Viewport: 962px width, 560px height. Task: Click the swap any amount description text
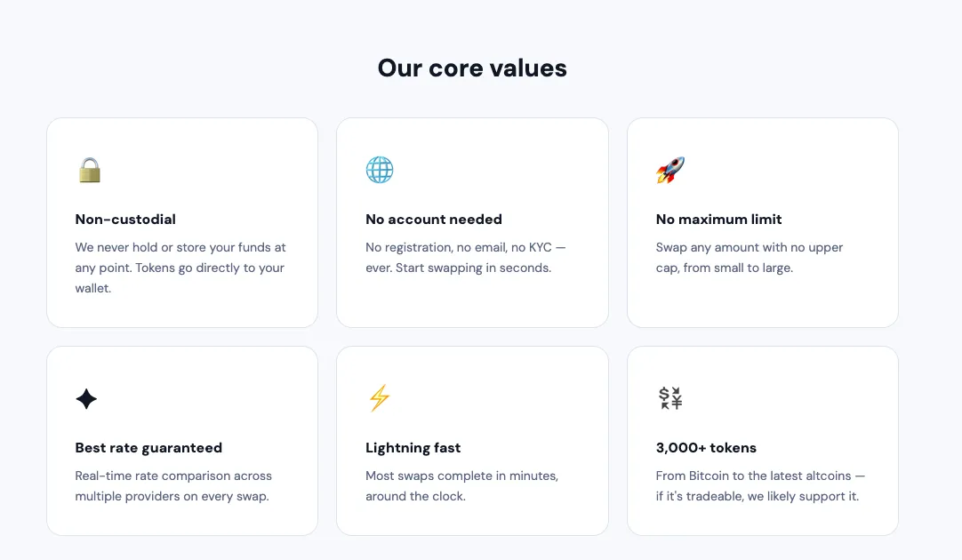[750, 258]
